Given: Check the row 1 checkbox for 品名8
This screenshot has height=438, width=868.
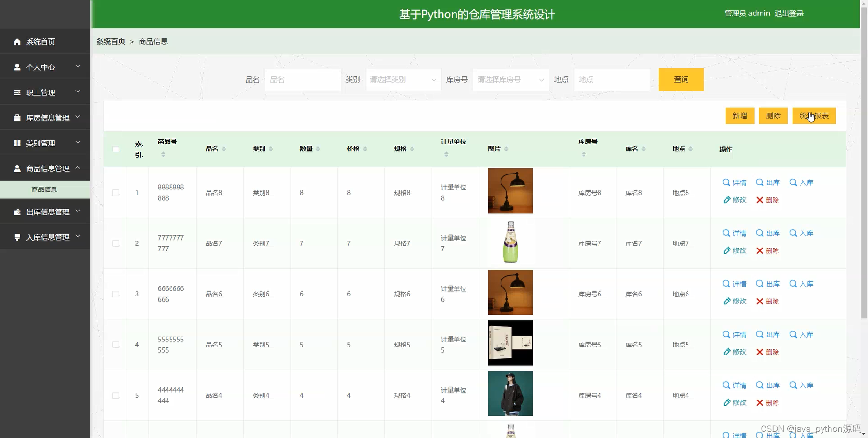Looking at the screenshot, I should coord(116,193).
